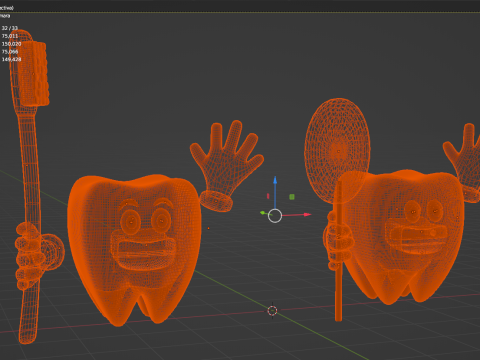Screen dimensions: 480x360
Task: Select the waving hand of the right tooth
Action: [465, 163]
